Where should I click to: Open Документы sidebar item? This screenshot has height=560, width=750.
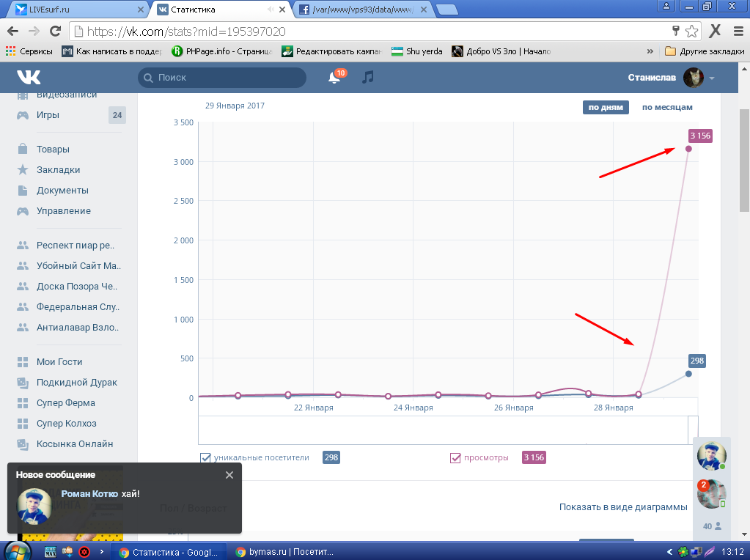click(62, 191)
